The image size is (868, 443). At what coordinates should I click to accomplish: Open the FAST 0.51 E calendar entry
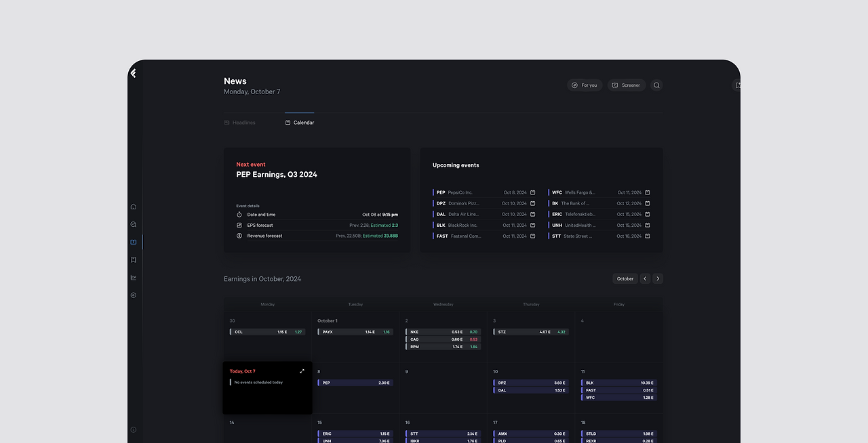click(x=619, y=390)
